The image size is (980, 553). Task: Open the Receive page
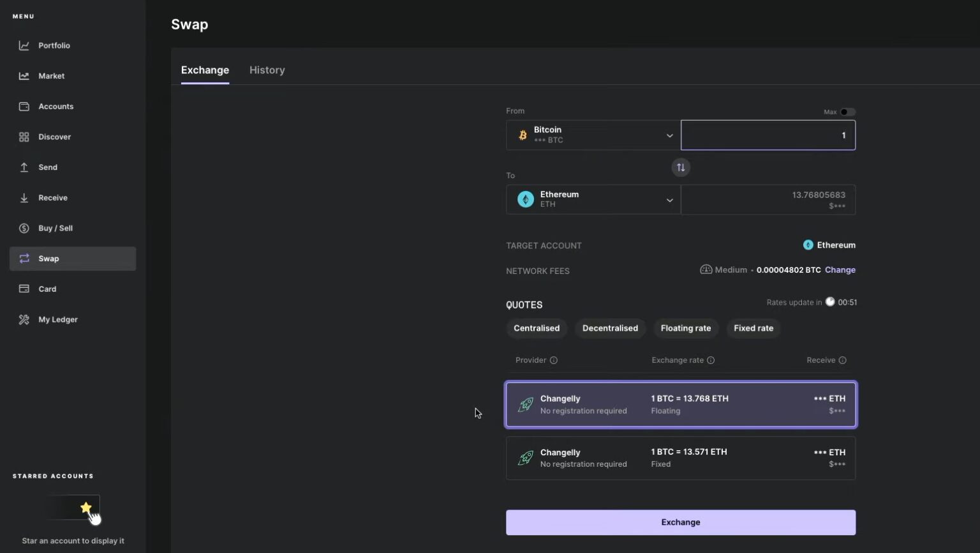pyautogui.click(x=52, y=197)
